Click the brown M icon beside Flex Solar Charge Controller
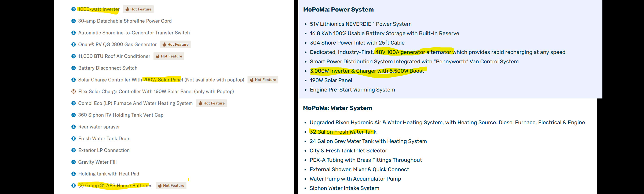The width and height of the screenshot is (644, 194). 74,91
